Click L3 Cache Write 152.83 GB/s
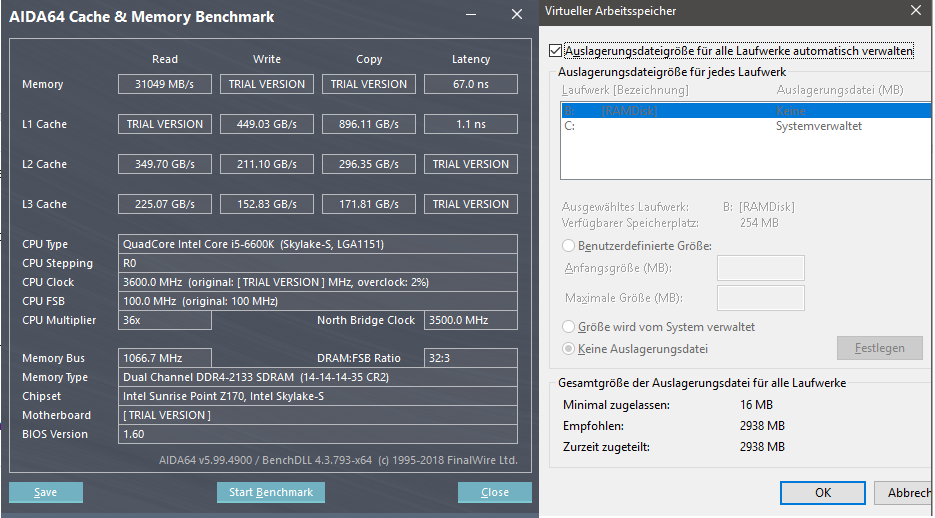The width and height of the screenshot is (935, 518). pos(267,204)
